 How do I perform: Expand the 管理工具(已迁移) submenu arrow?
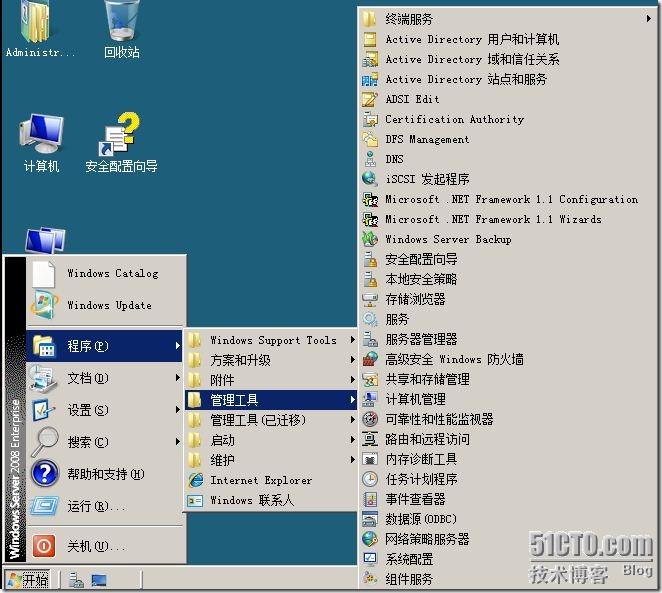352,420
